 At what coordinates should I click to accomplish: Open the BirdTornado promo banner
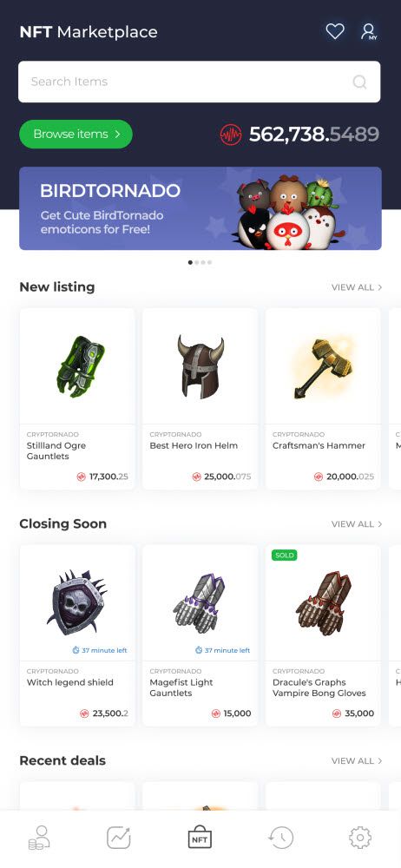click(x=200, y=208)
